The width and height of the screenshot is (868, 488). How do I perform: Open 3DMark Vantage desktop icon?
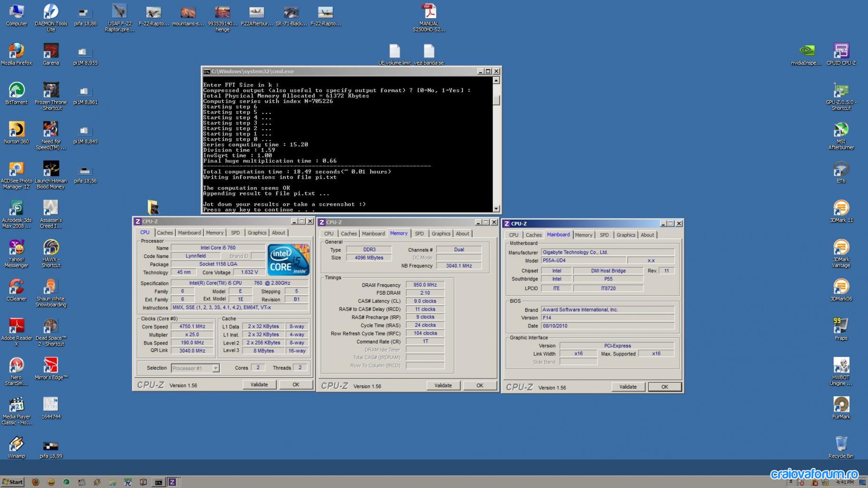pyautogui.click(x=841, y=254)
